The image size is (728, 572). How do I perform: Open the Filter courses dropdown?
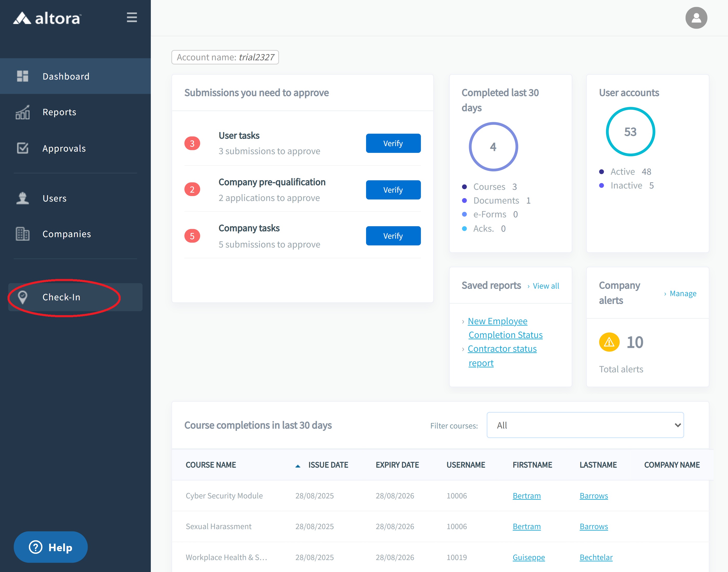[585, 425]
